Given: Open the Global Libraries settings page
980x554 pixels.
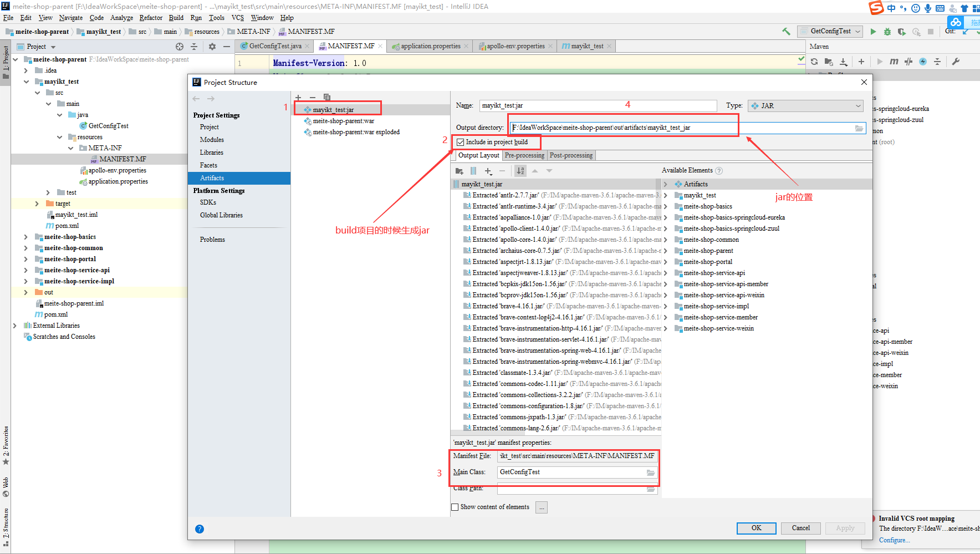Looking at the screenshot, I should click(x=221, y=215).
